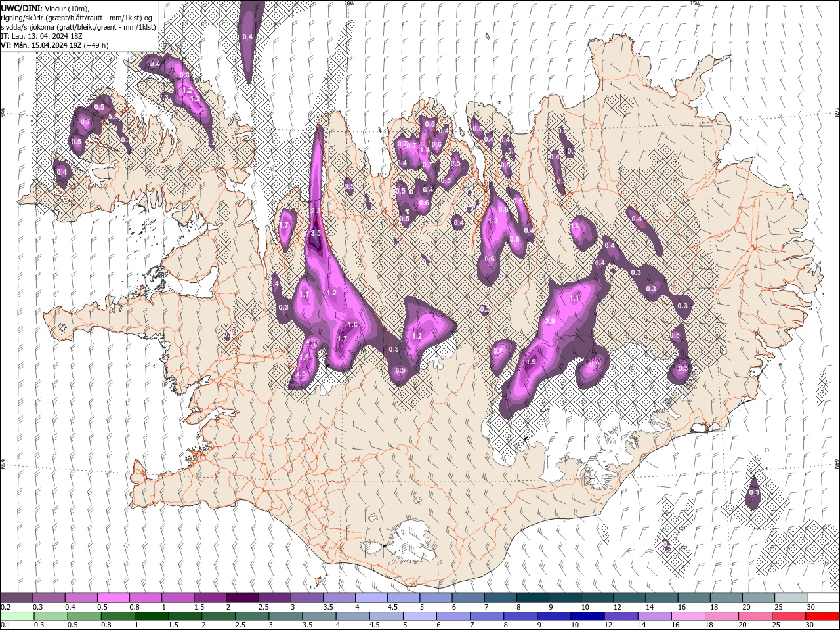Pick pale grey upper swatch between 25 and 30
Screen dimensions: 840x630
[790, 598]
